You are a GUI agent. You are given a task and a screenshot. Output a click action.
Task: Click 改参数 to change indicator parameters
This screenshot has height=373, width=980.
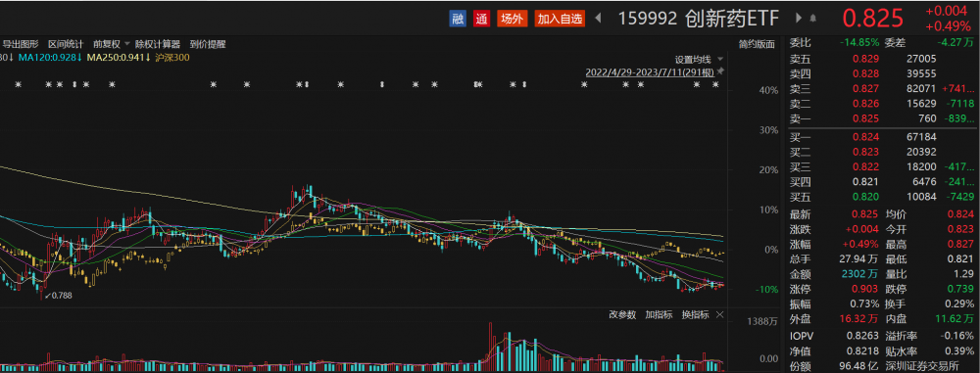(622, 315)
